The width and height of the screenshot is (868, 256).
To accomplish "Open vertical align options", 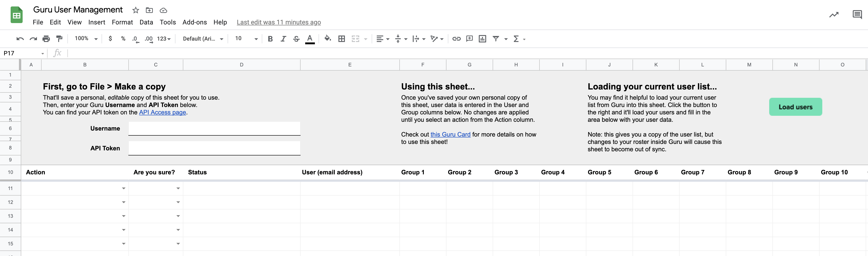I will click(401, 39).
